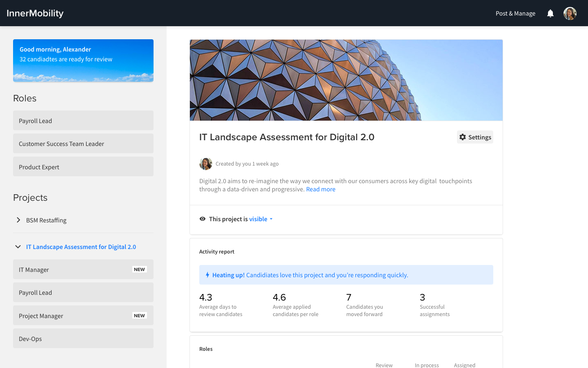Screen dimensions: 588x368
Task: Select Product Expert in Roles list
Action: point(83,167)
